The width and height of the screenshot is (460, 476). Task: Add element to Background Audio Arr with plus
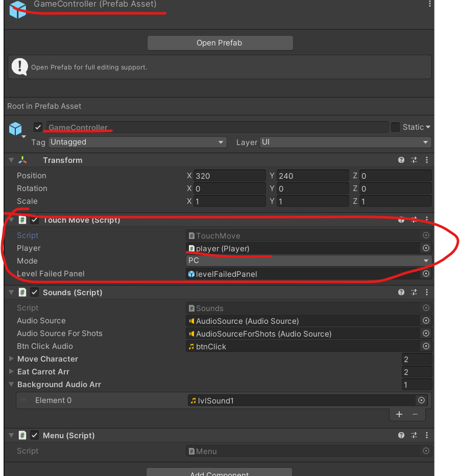[399, 414]
